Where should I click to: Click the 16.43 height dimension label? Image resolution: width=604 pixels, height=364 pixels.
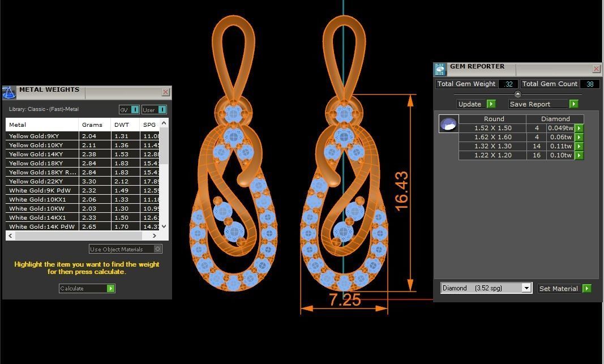(401, 191)
